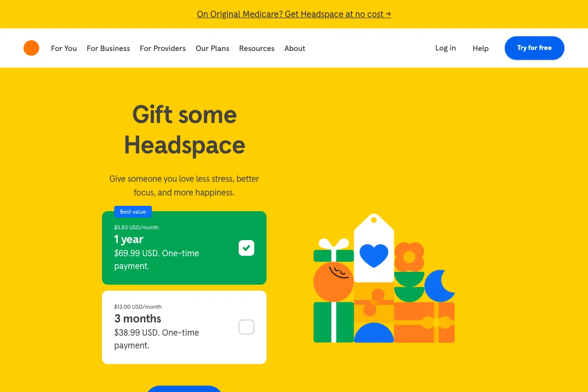
Task: Open the Original Medicare banner link
Action: 294,14
